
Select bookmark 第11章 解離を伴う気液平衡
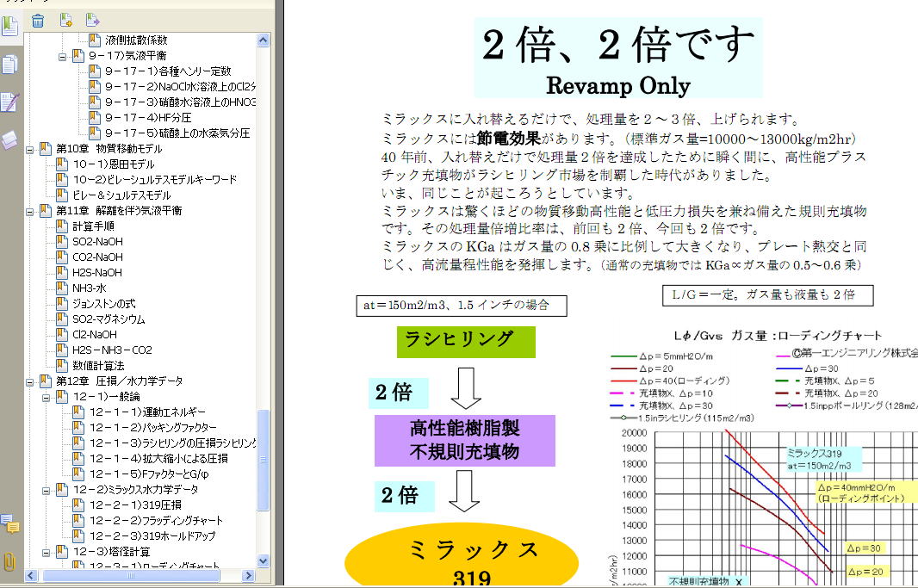(x=119, y=210)
